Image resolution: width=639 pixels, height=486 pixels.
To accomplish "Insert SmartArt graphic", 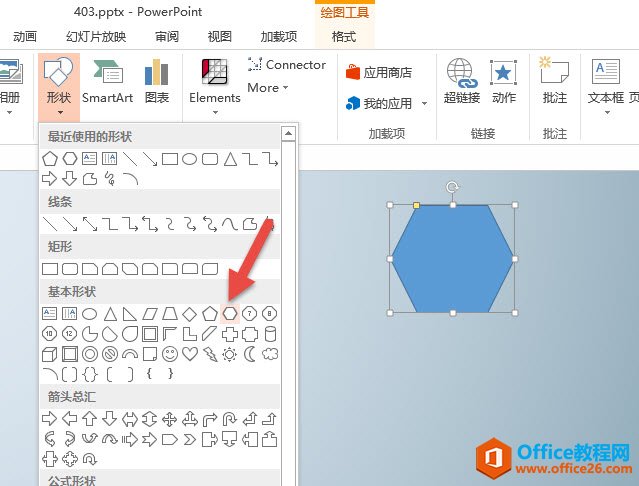I will [x=108, y=81].
